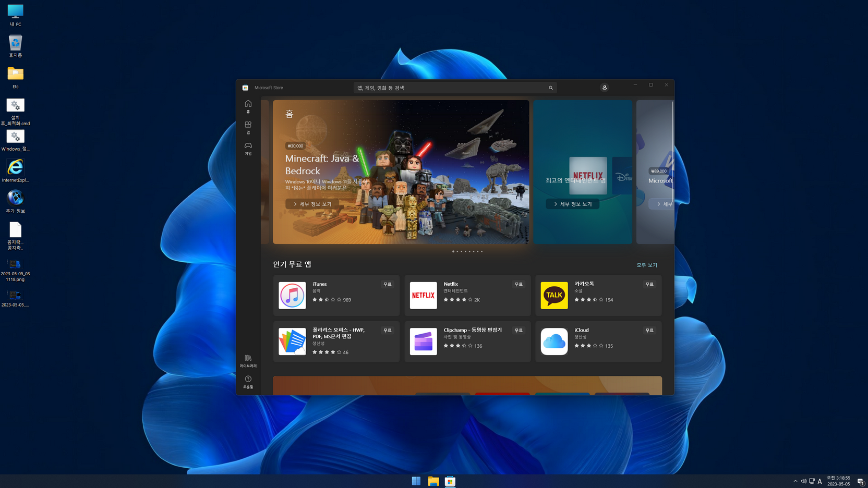
Task: Open the Netflix app icon
Action: pyautogui.click(x=423, y=295)
